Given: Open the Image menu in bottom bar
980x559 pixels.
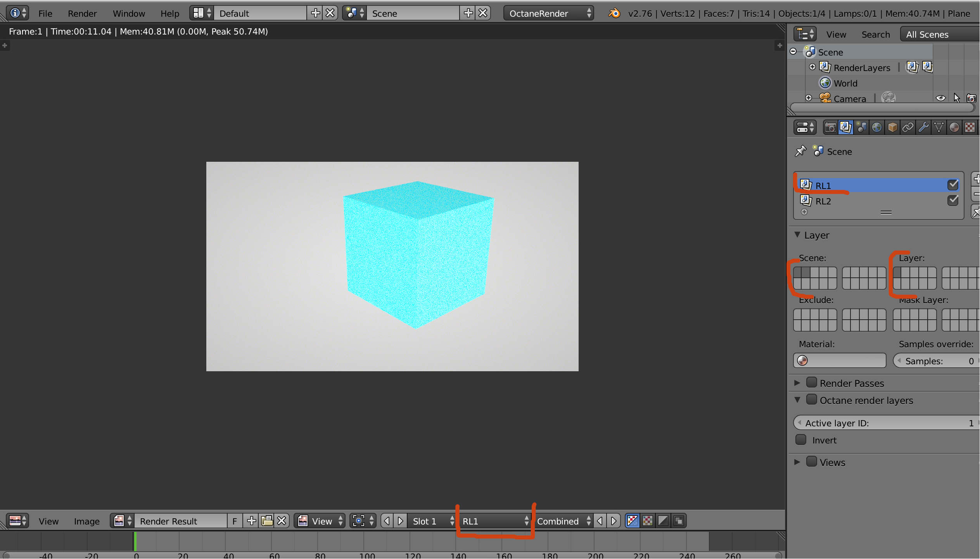Looking at the screenshot, I should pyautogui.click(x=86, y=521).
